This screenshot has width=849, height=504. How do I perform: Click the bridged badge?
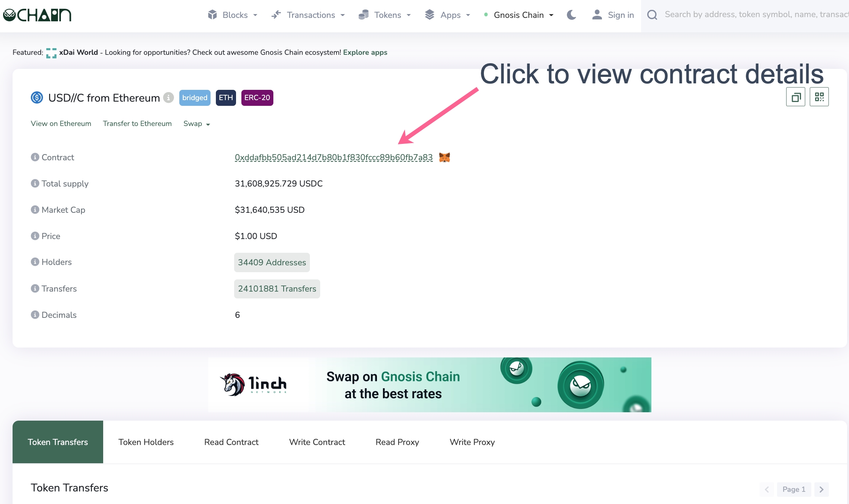point(195,98)
